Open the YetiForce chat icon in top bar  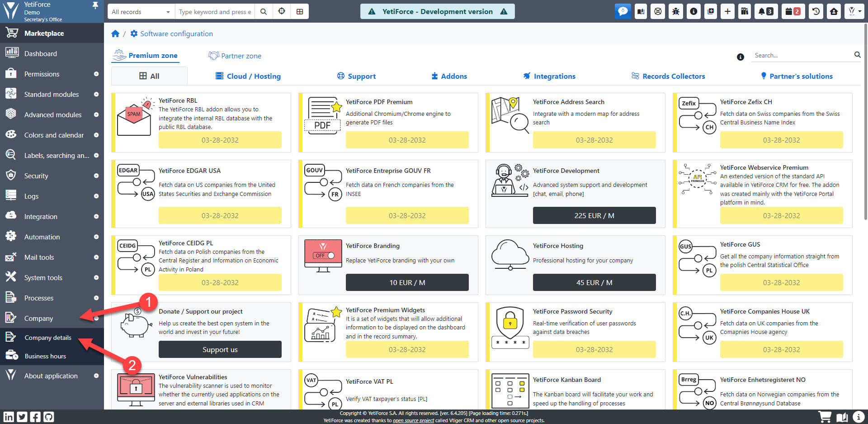(623, 11)
